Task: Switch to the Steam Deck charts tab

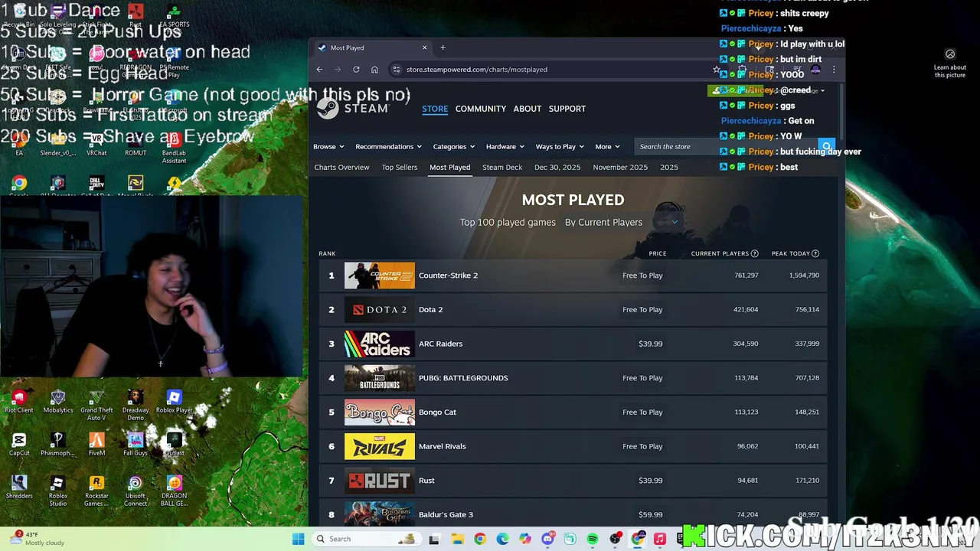Action: pyautogui.click(x=502, y=167)
